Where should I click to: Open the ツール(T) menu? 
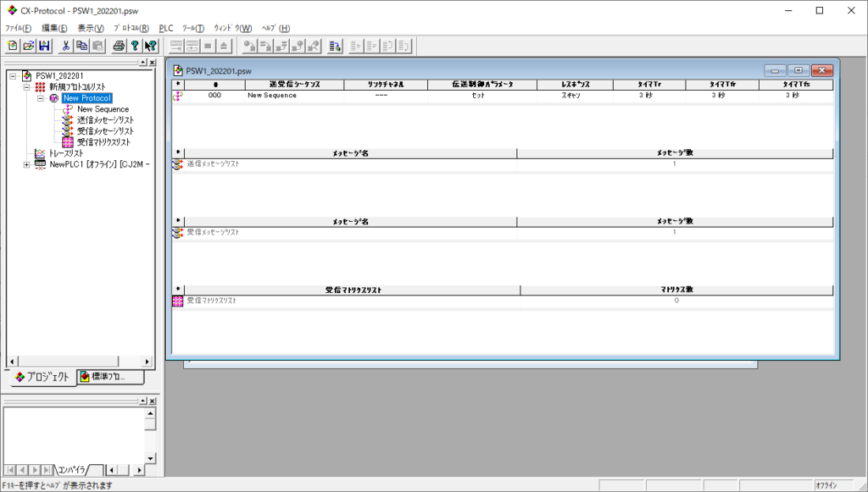click(193, 28)
